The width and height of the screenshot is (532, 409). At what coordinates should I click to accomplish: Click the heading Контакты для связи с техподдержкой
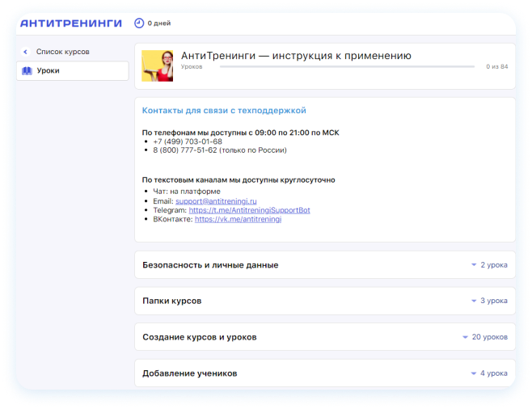(224, 110)
